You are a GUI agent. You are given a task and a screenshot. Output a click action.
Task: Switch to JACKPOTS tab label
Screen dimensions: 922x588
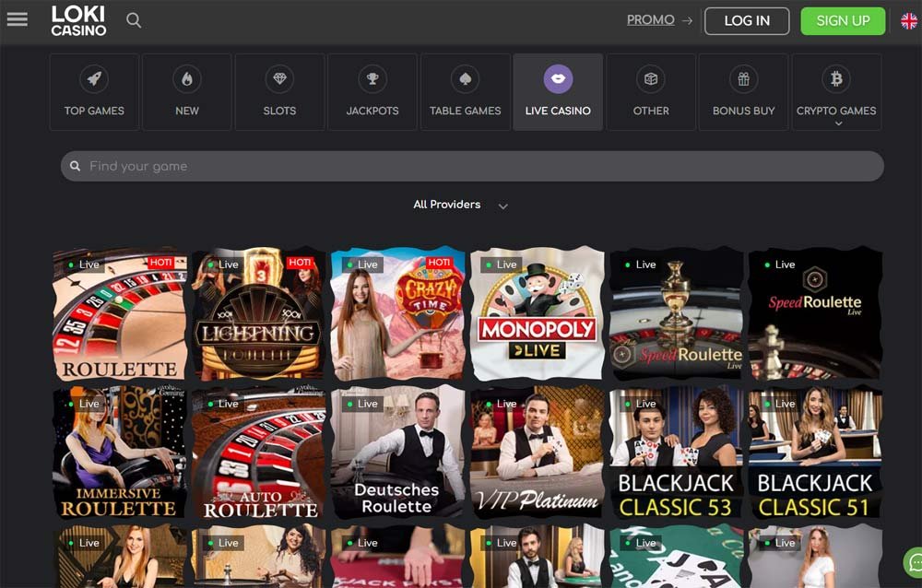pyautogui.click(x=372, y=111)
